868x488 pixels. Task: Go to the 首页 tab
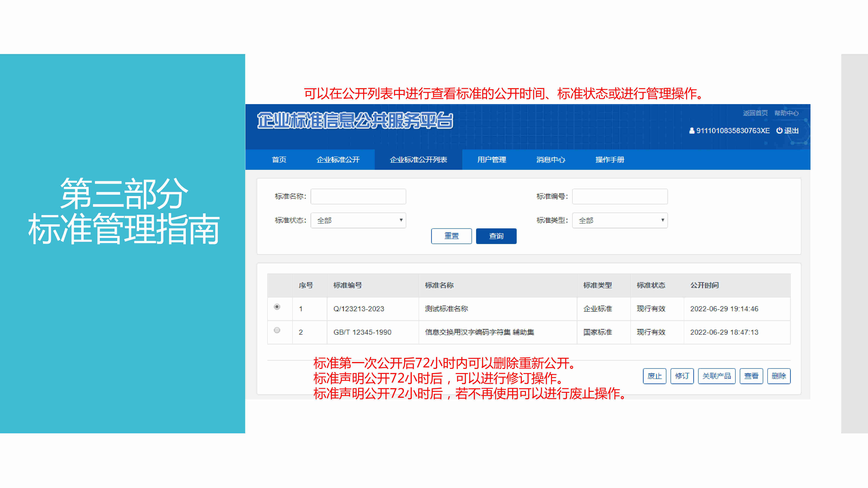click(x=279, y=160)
